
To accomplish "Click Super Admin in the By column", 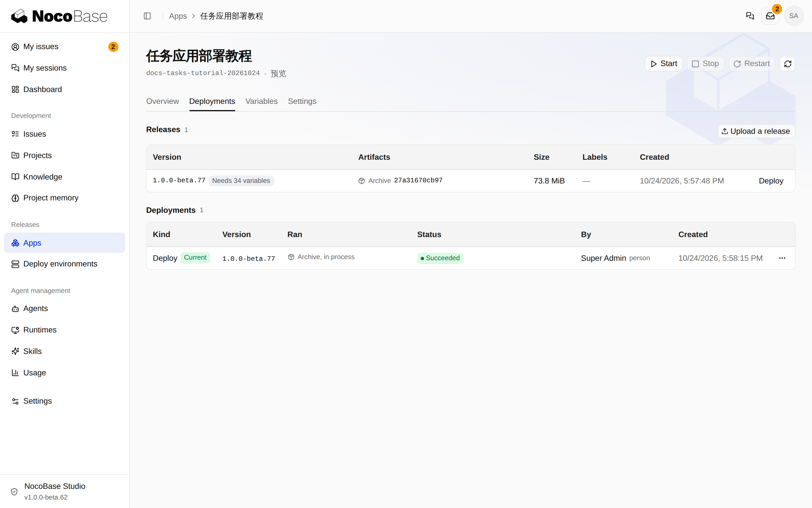I will (x=603, y=258).
